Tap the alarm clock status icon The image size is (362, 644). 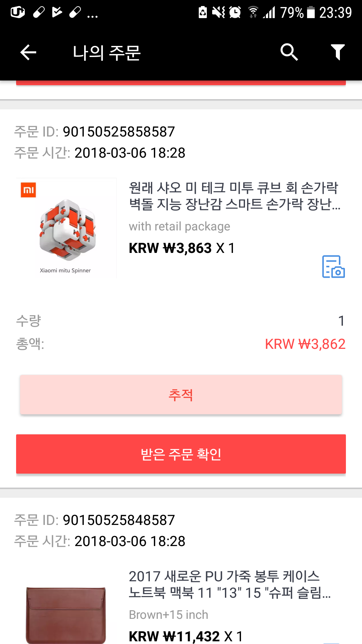(x=235, y=12)
